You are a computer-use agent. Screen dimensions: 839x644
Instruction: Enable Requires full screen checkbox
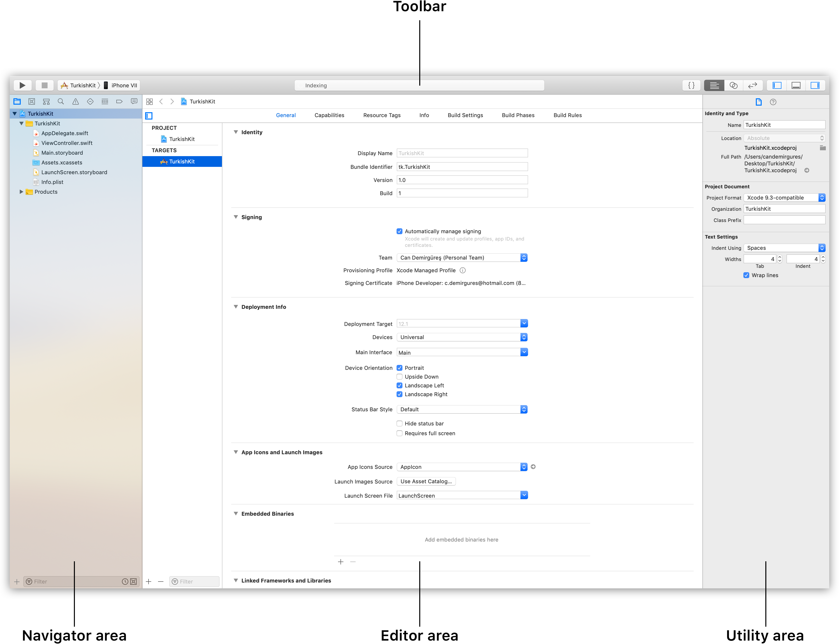(399, 433)
